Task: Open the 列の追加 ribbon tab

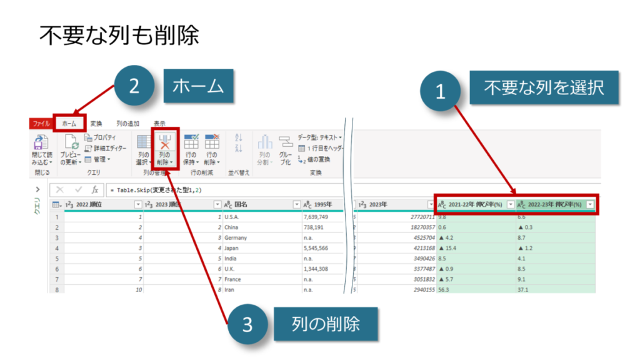Action: pos(127,124)
